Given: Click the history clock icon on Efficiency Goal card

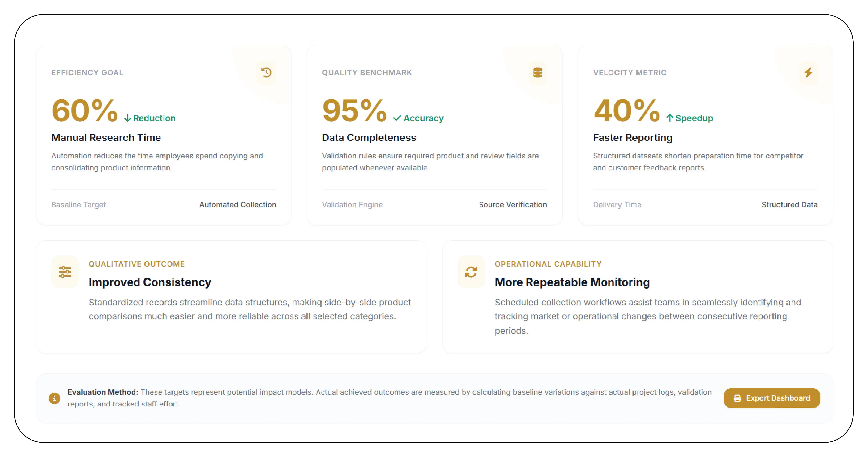Looking at the screenshot, I should pyautogui.click(x=266, y=72).
